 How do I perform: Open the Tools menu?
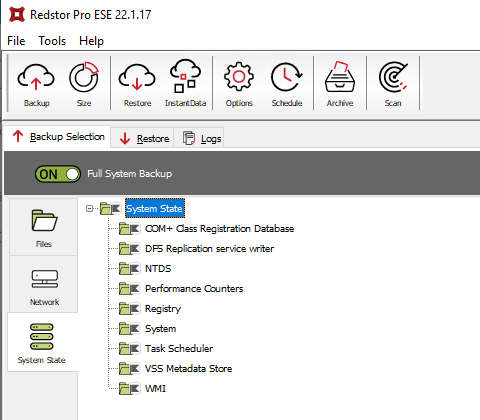pyautogui.click(x=52, y=41)
